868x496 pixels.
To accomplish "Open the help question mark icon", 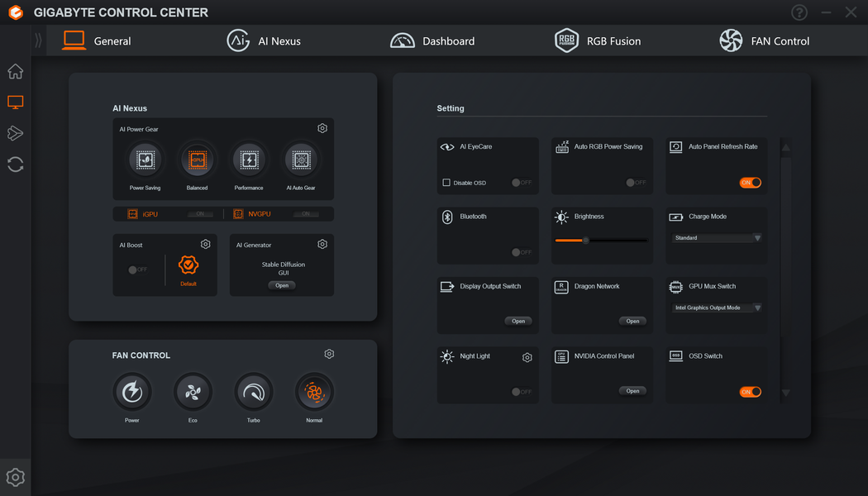I will [x=799, y=12].
